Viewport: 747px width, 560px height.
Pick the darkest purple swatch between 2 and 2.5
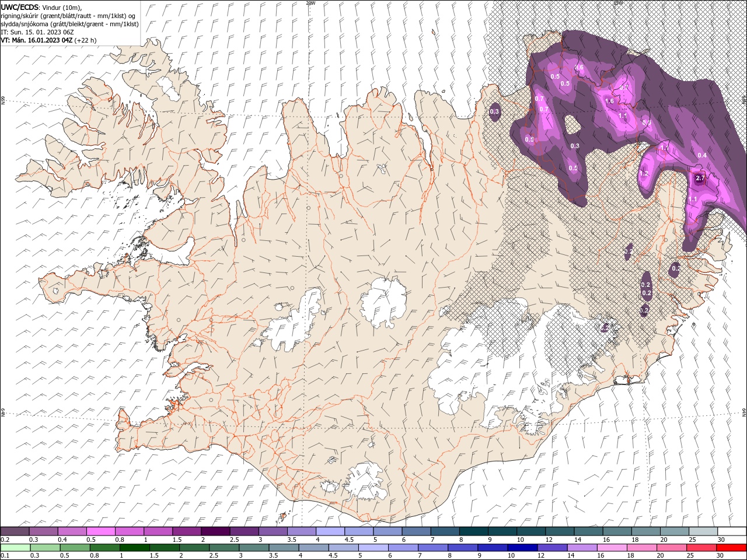coord(215,531)
